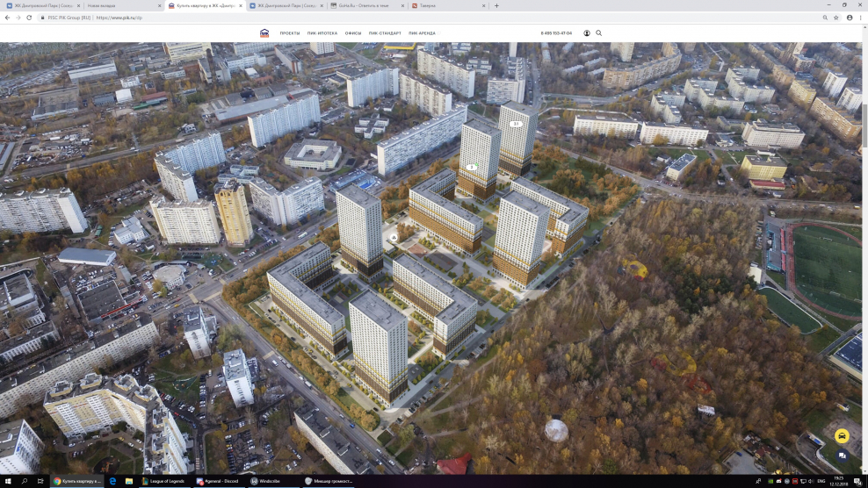Go back using the browser back arrow

coord(7,18)
